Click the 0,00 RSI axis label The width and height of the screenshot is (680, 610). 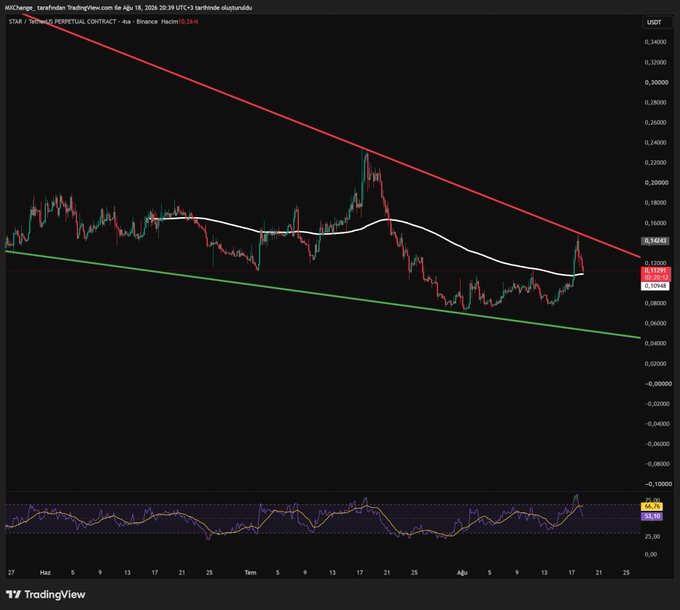click(651, 554)
